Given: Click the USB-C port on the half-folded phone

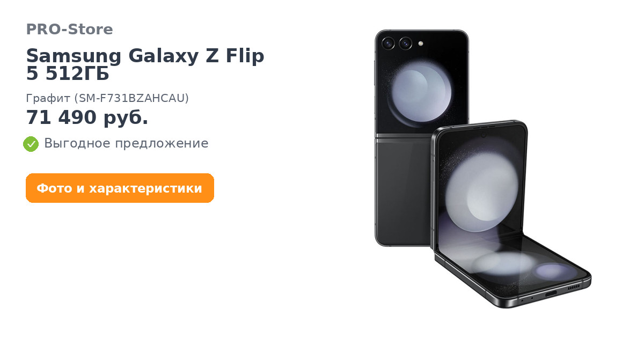Looking at the screenshot, I should [551, 293].
